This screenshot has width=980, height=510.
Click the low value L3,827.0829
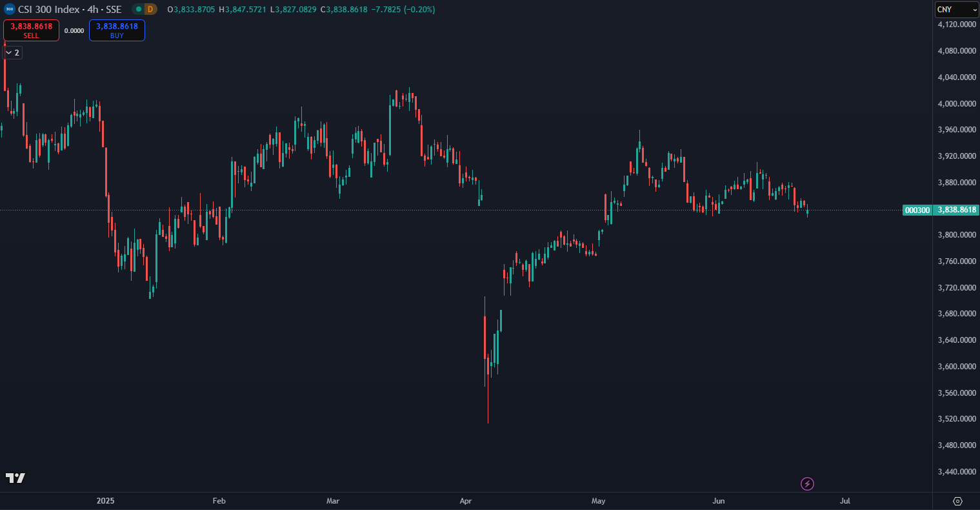pos(294,10)
